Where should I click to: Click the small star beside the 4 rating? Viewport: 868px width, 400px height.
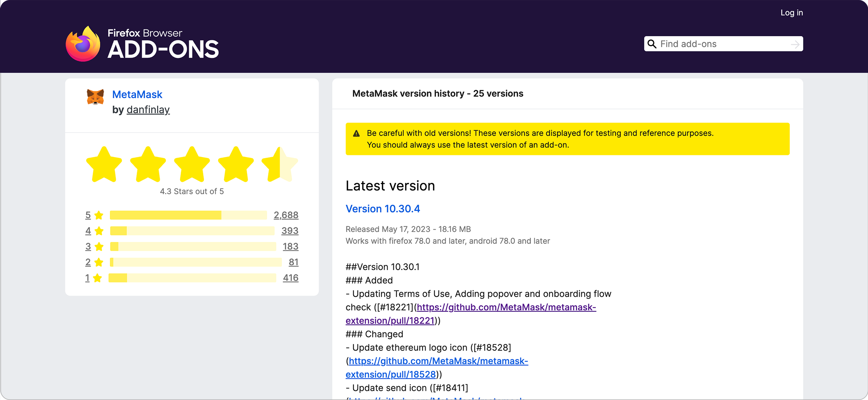[x=99, y=231]
